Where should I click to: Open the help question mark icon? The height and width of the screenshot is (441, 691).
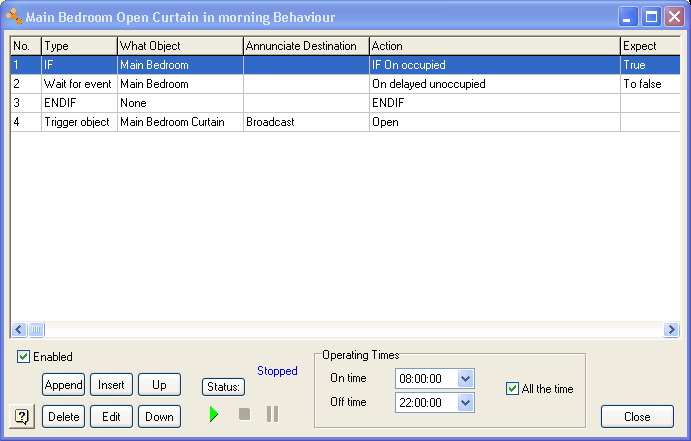pyautogui.click(x=22, y=416)
